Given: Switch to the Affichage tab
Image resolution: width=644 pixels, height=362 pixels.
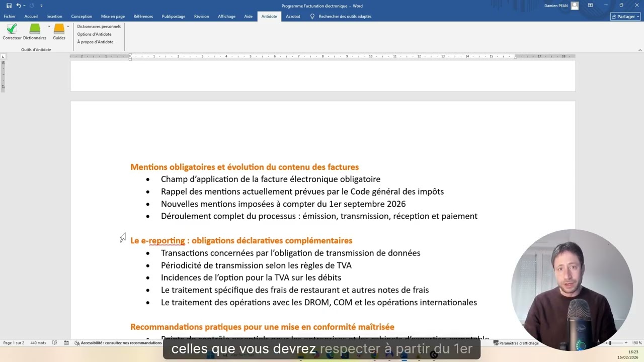Looking at the screenshot, I should tap(226, 16).
